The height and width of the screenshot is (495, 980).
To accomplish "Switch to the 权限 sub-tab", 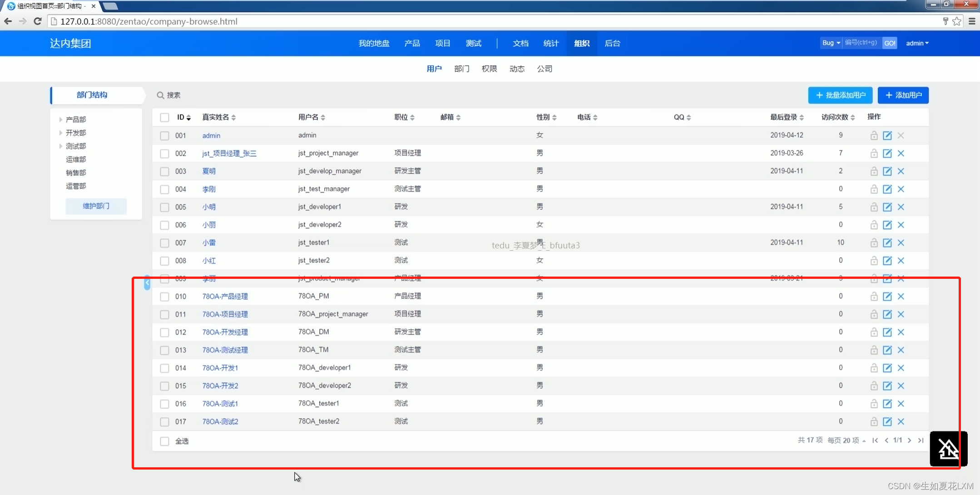I will 489,69.
